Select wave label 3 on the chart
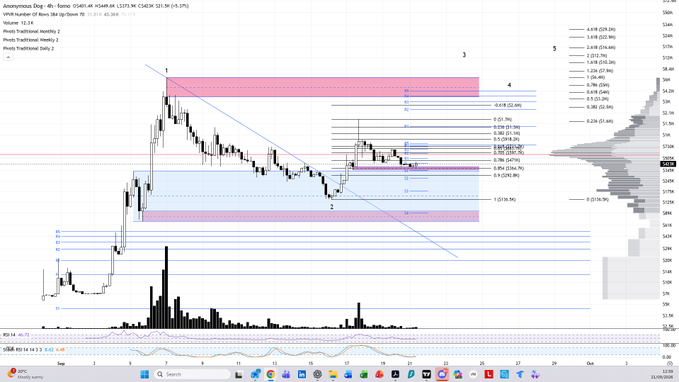 click(x=464, y=55)
